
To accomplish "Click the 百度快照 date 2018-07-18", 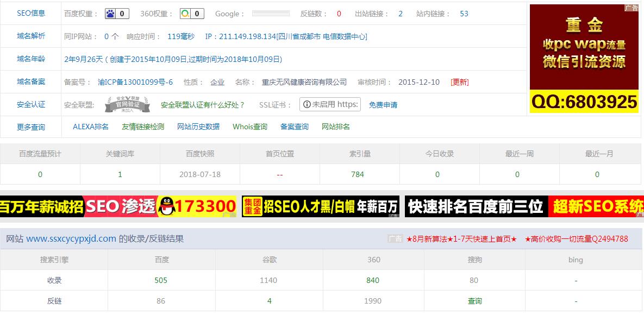I will pos(200,174).
